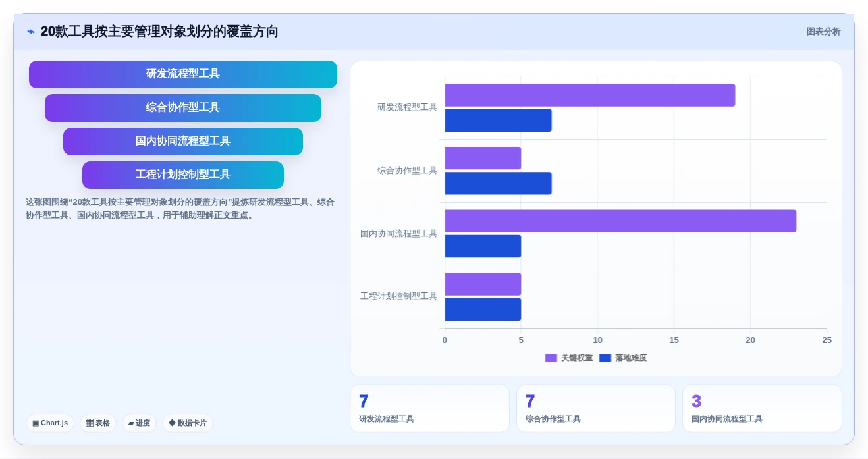
Task: Click the purple 关键权重 bar for 国内协同流程型工具
Action: point(620,221)
